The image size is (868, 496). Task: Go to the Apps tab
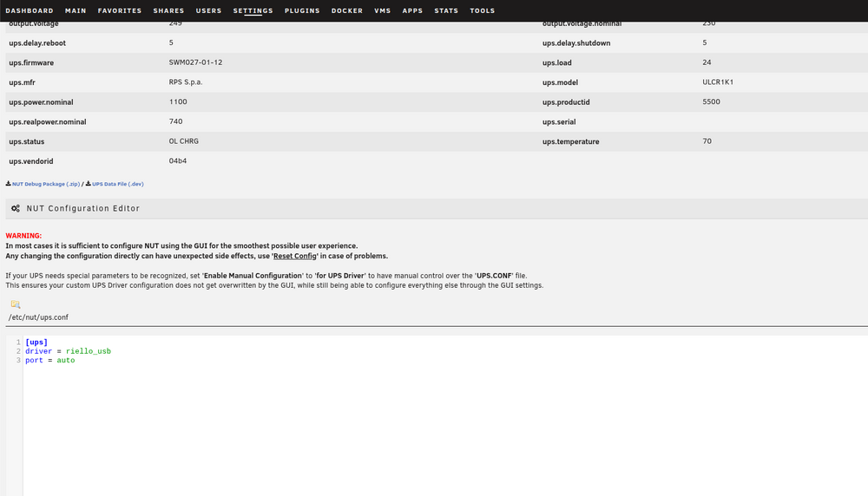pos(412,10)
